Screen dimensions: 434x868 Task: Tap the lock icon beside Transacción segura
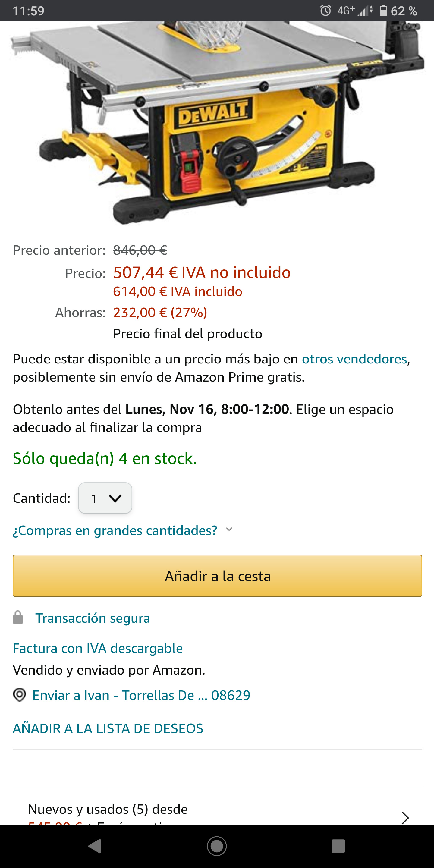click(x=18, y=617)
